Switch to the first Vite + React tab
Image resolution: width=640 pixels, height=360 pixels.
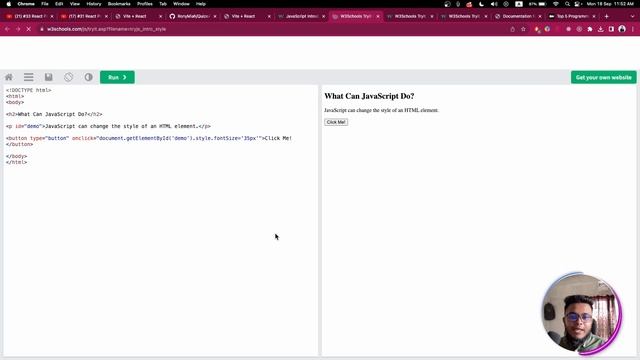click(138, 16)
